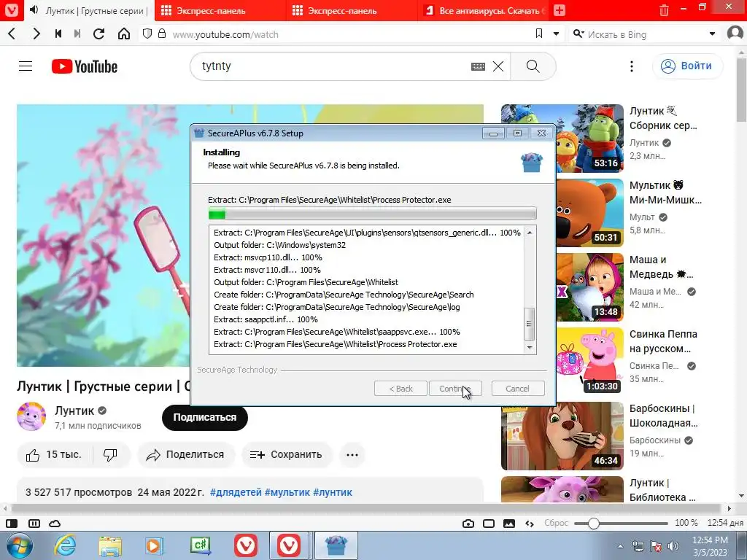Click the fast forward navigation button

tap(77, 34)
